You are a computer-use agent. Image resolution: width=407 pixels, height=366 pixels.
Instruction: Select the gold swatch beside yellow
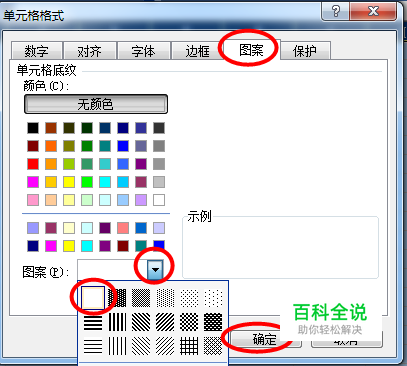(x=51, y=182)
